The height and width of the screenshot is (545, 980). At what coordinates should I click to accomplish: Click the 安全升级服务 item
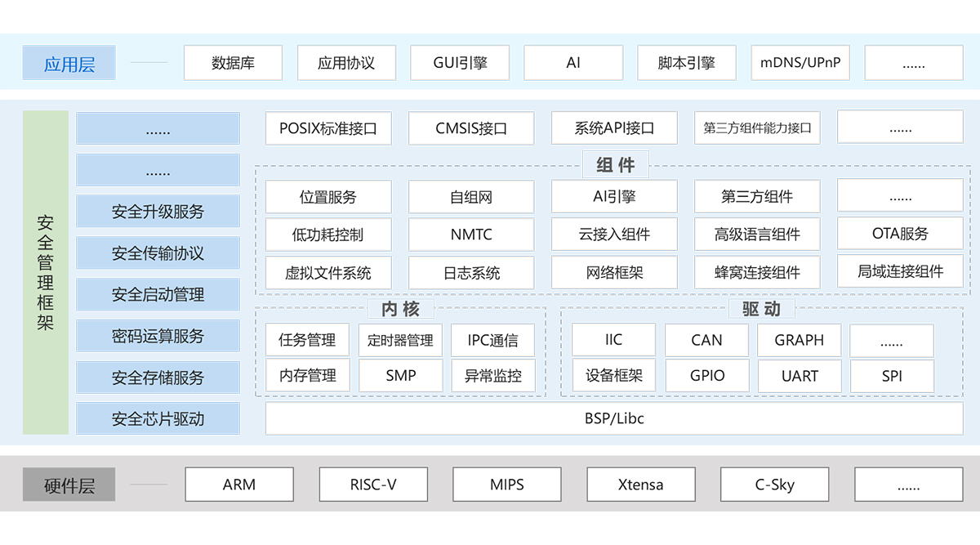(x=158, y=212)
